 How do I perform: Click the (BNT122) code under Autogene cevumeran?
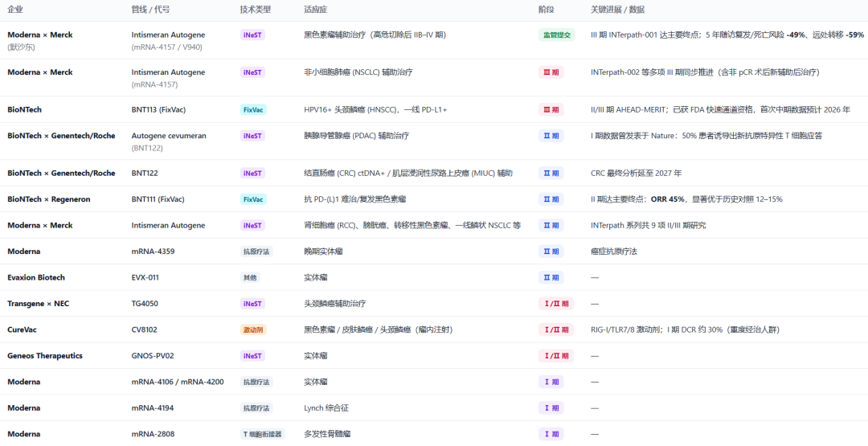147,149
